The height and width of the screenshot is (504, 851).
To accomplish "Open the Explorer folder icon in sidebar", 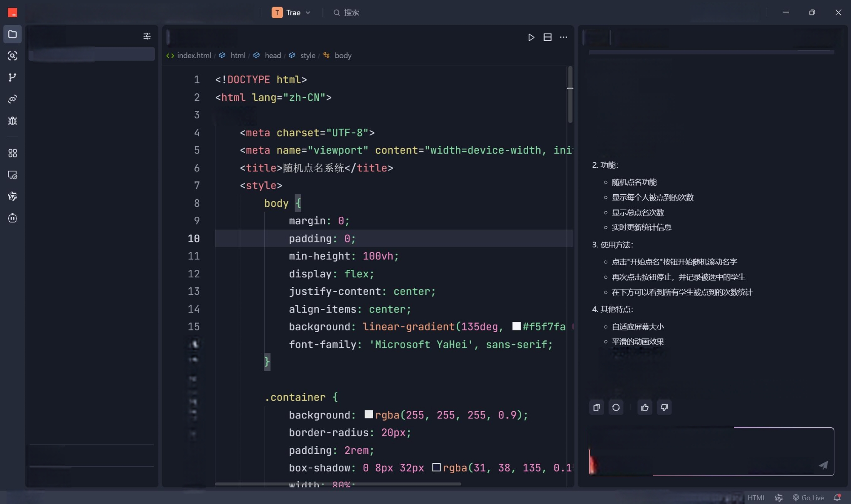I will point(12,34).
